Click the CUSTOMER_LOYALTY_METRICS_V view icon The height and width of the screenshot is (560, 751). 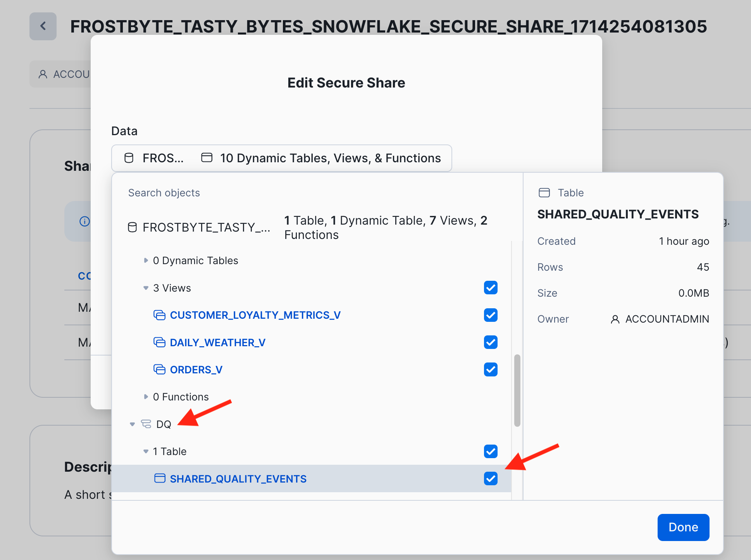(159, 315)
